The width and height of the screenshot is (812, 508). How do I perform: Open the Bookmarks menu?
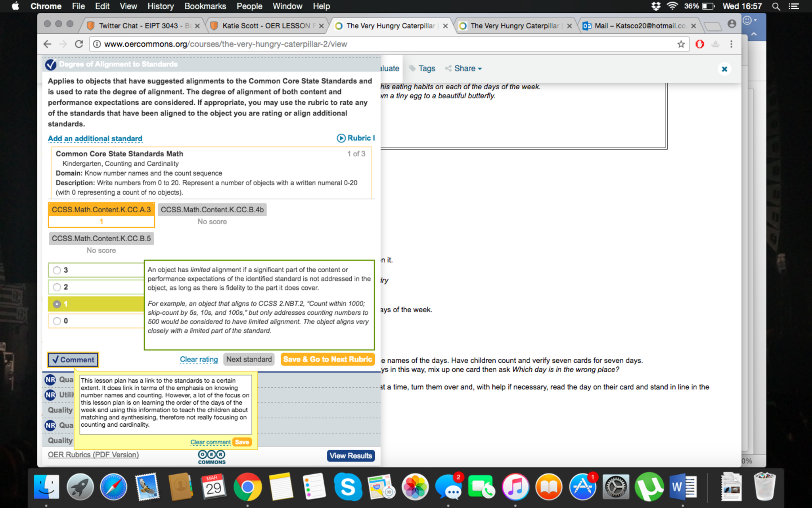(x=205, y=6)
